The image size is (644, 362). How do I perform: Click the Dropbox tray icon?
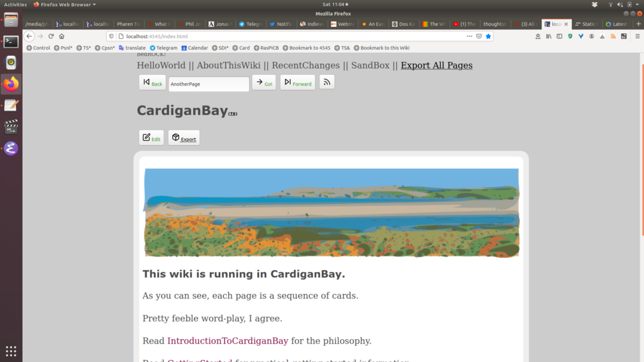(594, 4)
